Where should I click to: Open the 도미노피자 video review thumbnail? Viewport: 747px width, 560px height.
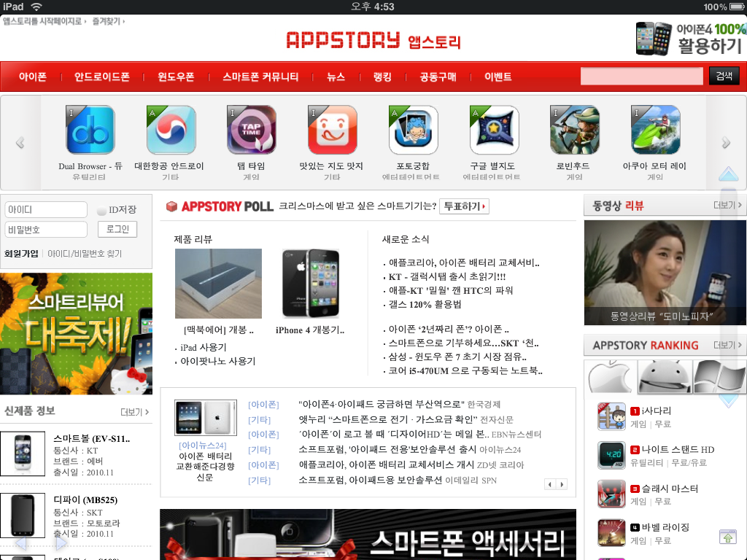pyautogui.click(x=665, y=273)
